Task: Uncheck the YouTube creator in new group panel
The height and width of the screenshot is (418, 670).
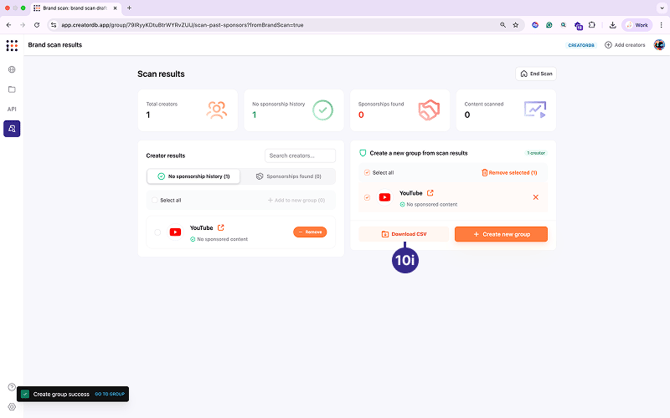Action: [x=367, y=198]
